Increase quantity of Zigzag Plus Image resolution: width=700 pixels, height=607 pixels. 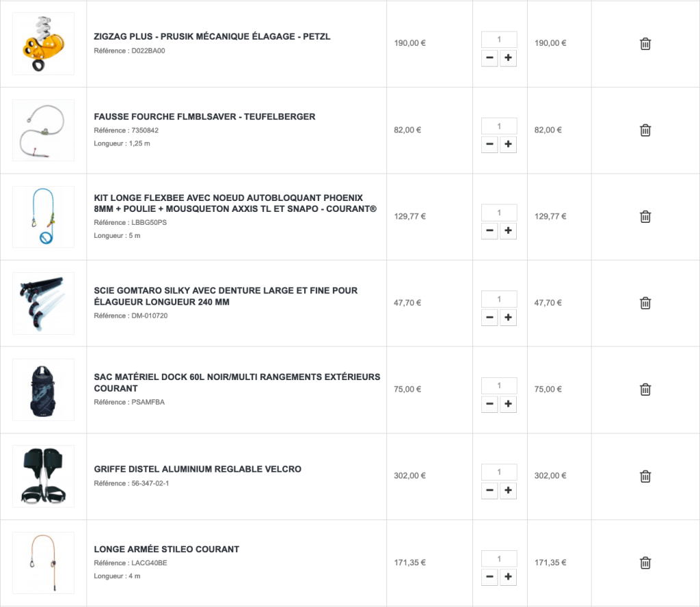click(x=508, y=58)
